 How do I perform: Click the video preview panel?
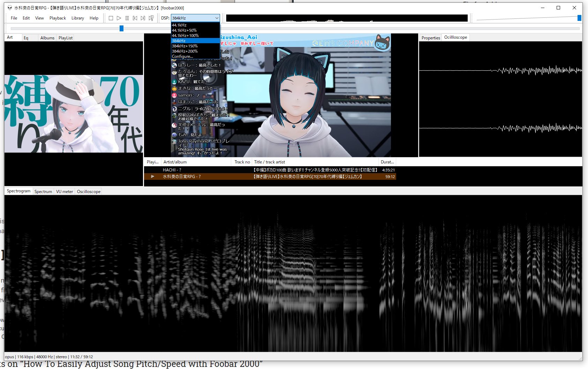[x=281, y=95]
